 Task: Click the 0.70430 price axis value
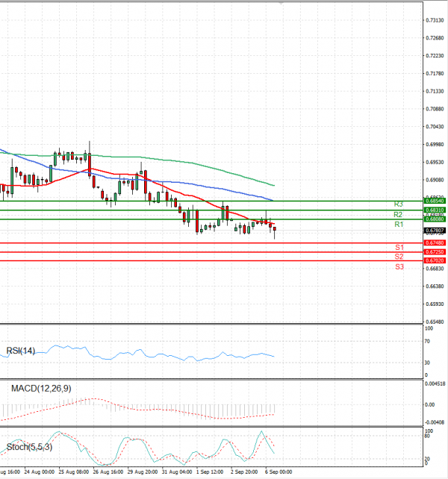pos(435,127)
